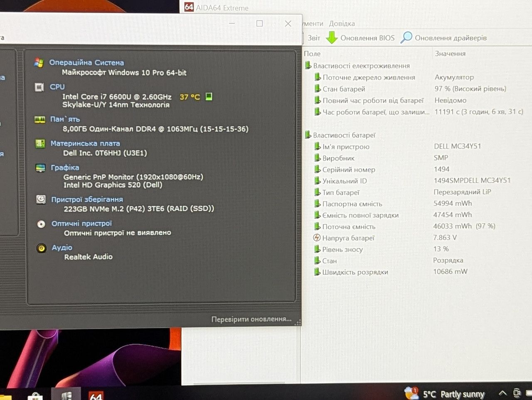Click the CPU chip icon in Speccy
The width and height of the screenshot is (532, 400).
pos(39,87)
